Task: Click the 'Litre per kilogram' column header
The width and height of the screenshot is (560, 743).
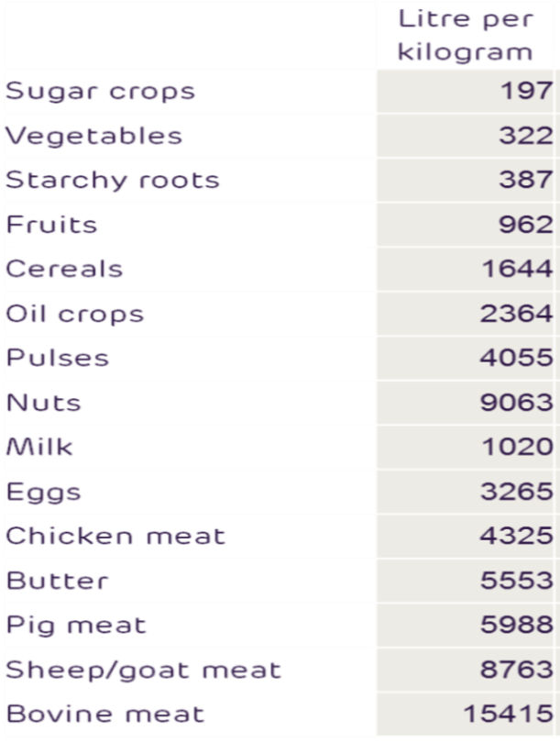Action: click(x=466, y=36)
